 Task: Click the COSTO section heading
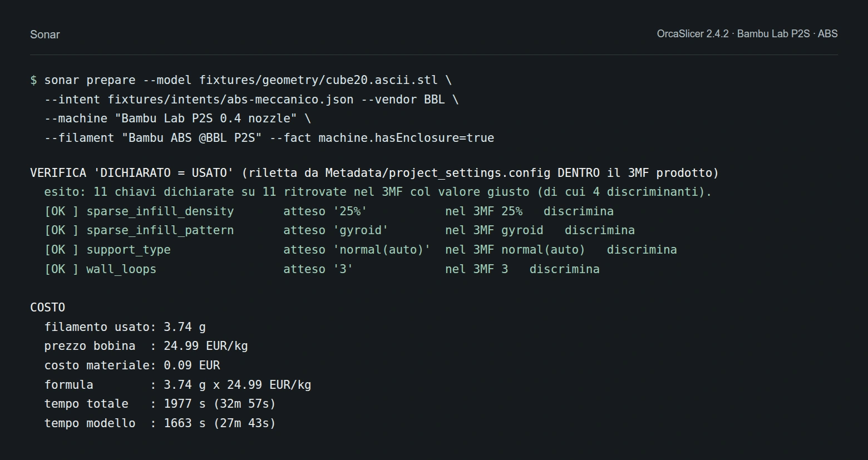(48, 308)
